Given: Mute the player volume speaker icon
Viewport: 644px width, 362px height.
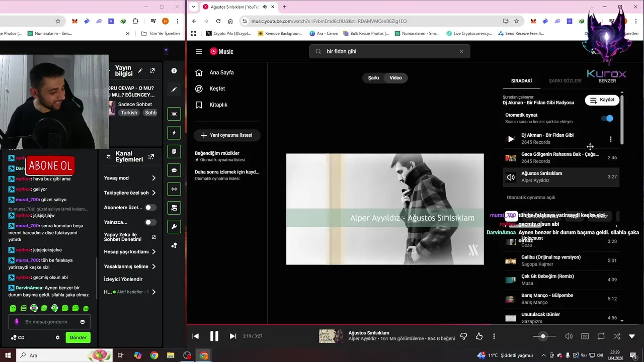Looking at the screenshot, I should pos(569,336).
